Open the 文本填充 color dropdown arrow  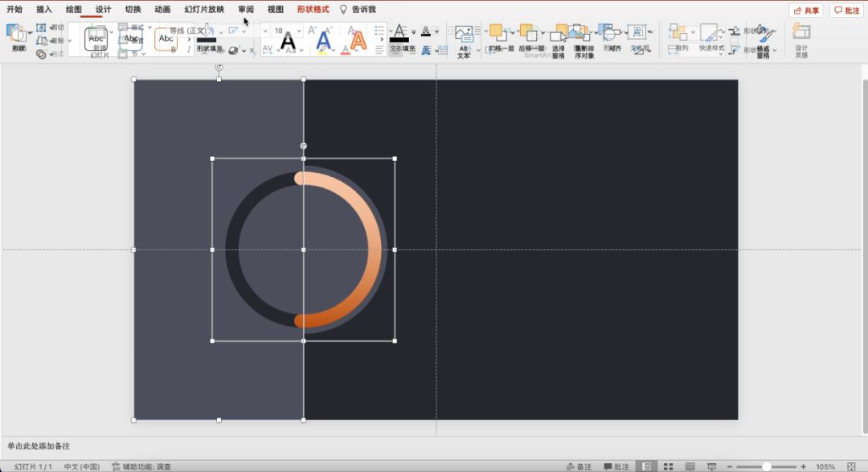tap(414, 32)
